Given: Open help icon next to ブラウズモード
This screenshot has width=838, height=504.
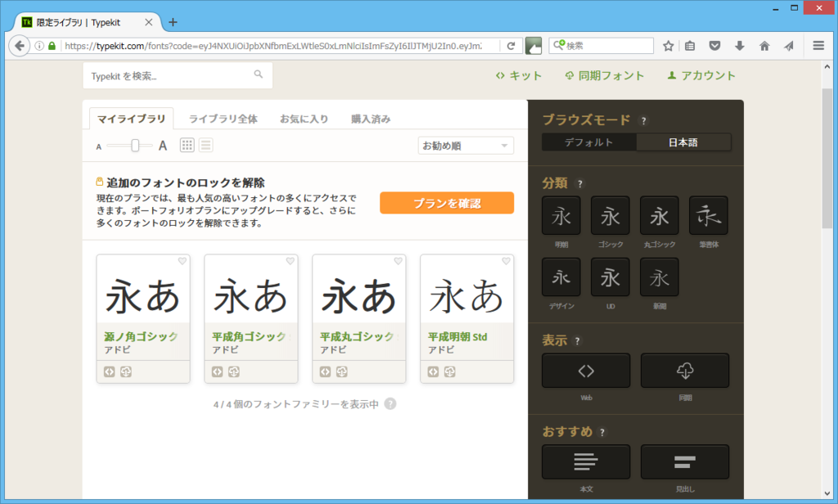Looking at the screenshot, I should point(643,121).
